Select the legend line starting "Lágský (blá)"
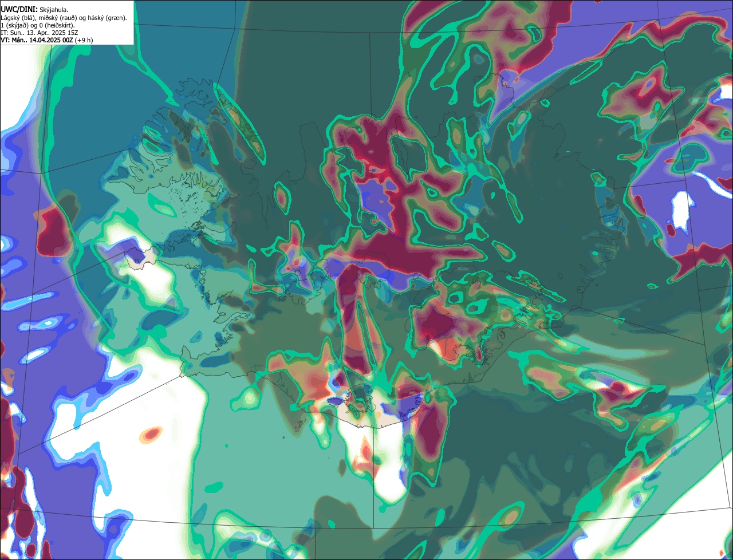The height and width of the screenshot is (560, 733). (64, 18)
